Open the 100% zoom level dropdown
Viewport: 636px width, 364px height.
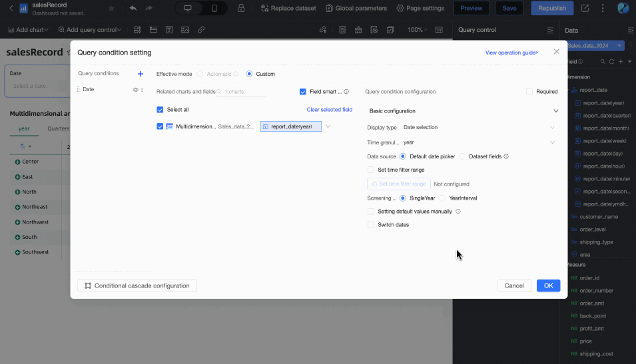coord(418,29)
